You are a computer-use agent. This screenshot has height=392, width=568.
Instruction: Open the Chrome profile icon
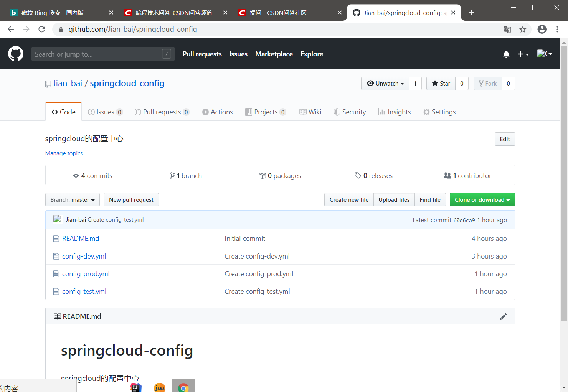click(542, 29)
